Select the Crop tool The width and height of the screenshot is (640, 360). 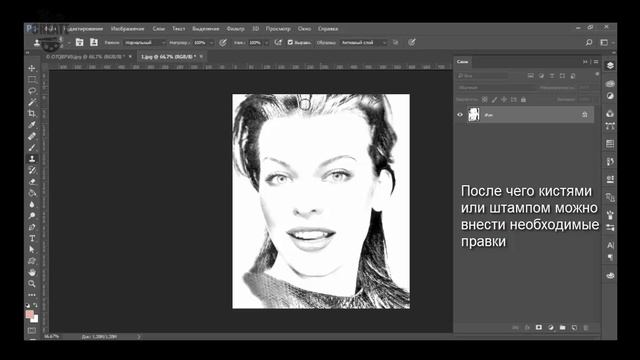[32, 113]
